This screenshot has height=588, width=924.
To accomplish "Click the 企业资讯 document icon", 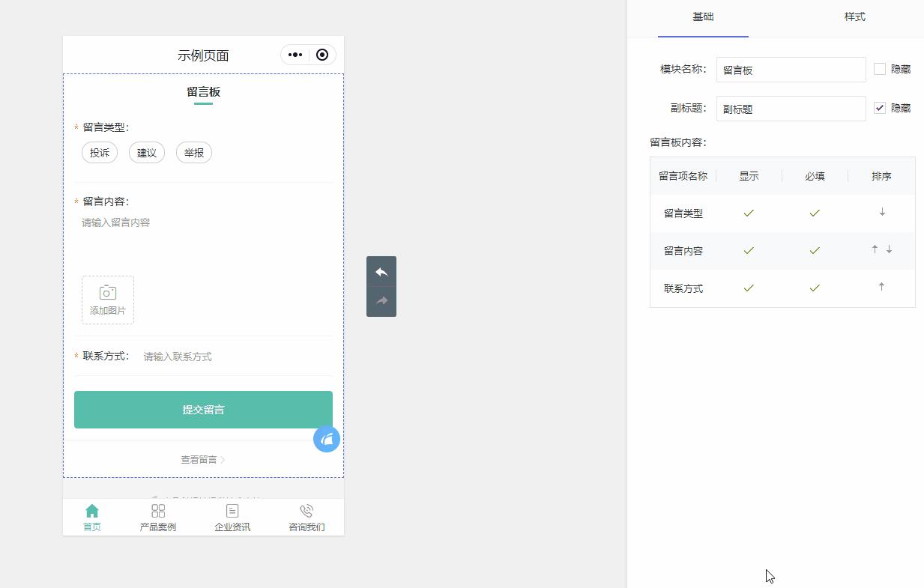I will point(232,510).
